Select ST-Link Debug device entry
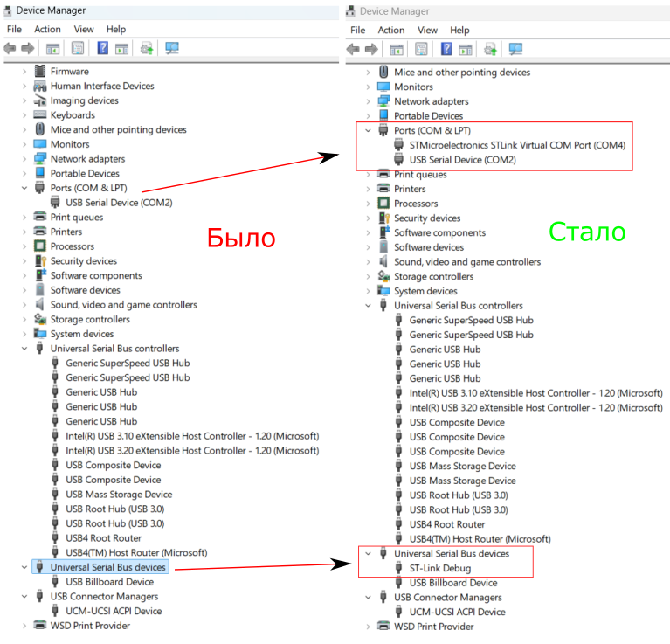 point(440,568)
